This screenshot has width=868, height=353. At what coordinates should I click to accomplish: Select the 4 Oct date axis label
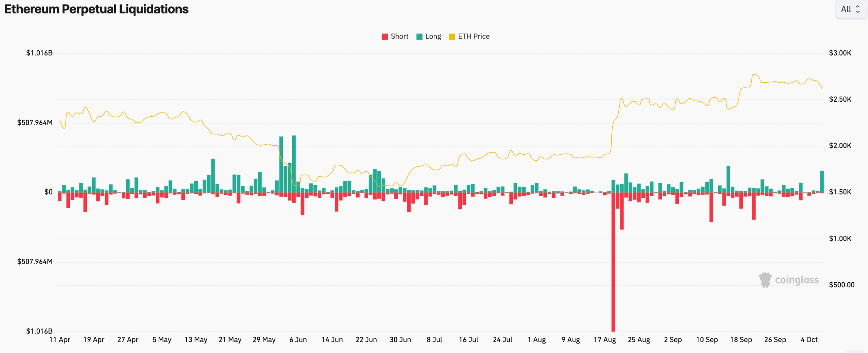[809, 339]
